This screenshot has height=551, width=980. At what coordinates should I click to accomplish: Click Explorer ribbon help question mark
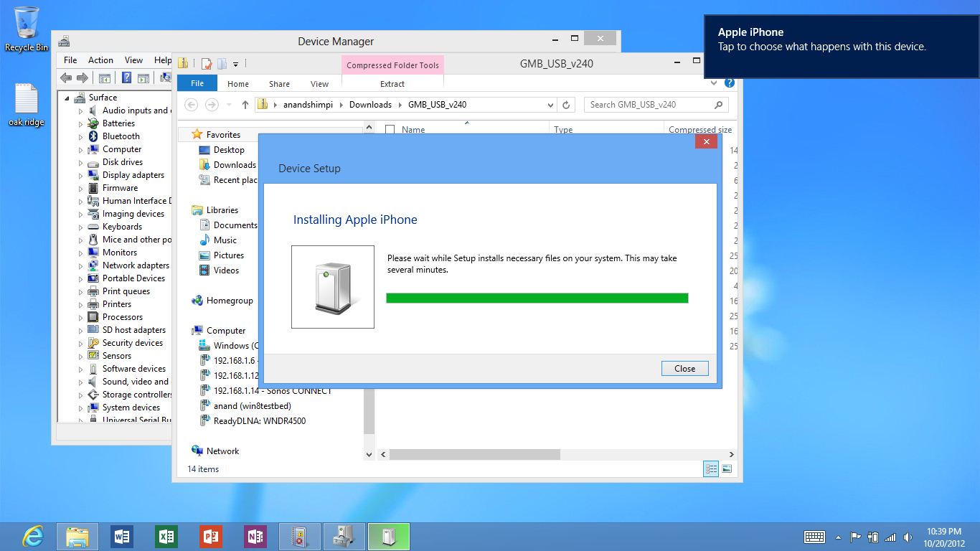[x=730, y=83]
